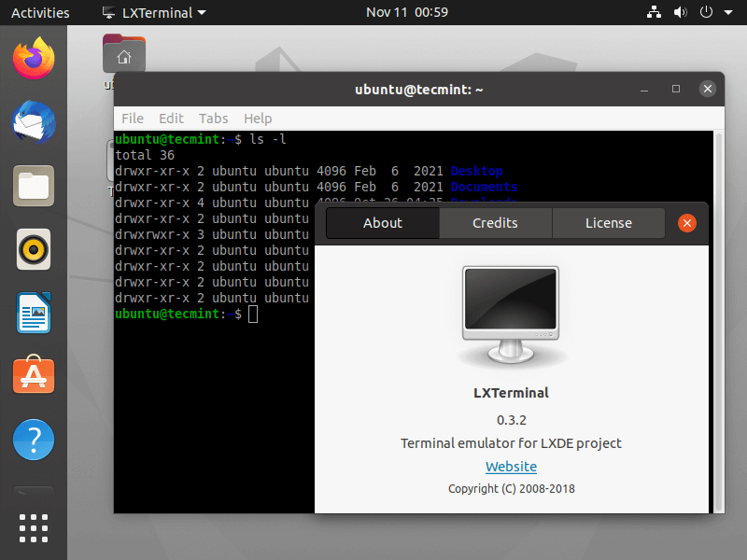Open the Files manager in the dock

coord(34,186)
